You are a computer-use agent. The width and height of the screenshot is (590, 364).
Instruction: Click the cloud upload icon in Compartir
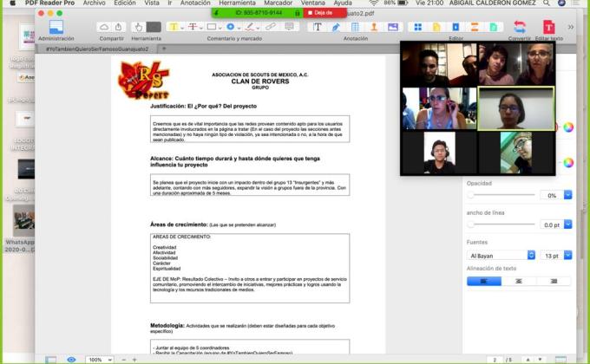pyautogui.click(x=104, y=27)
